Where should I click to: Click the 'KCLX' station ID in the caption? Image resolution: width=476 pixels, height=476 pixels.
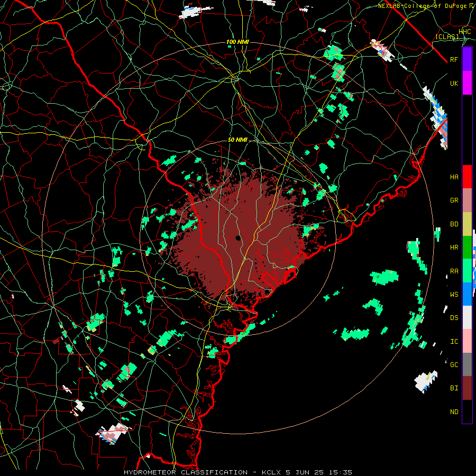pos(271,472)
